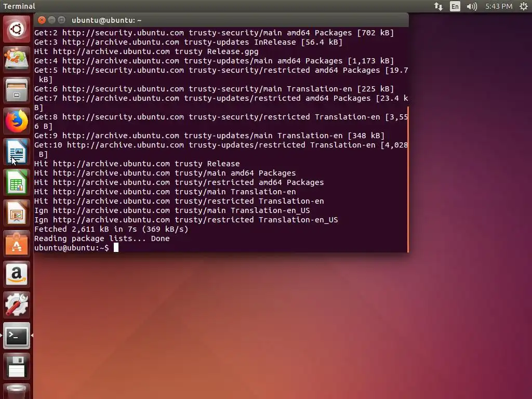Click the Get:6 trusty-security/main Translation-en line
532x399 pixels.
click(x=214, y=89)
